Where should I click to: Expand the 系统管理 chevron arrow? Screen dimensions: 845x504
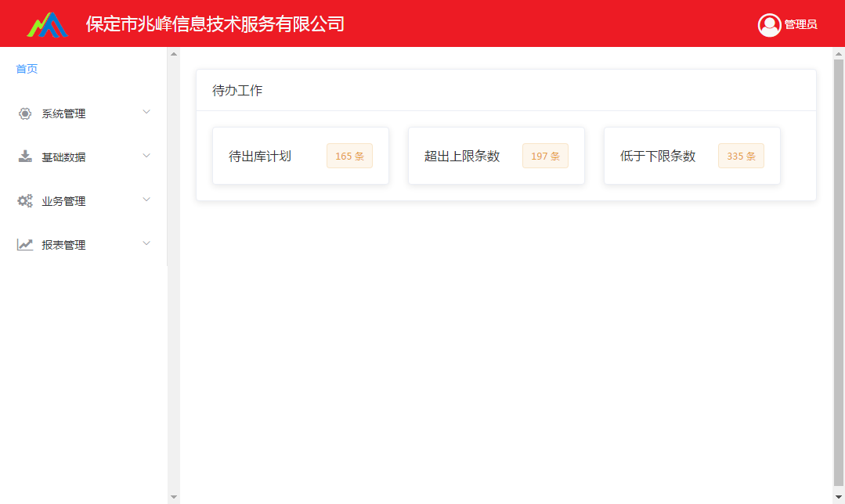(146, 113)
